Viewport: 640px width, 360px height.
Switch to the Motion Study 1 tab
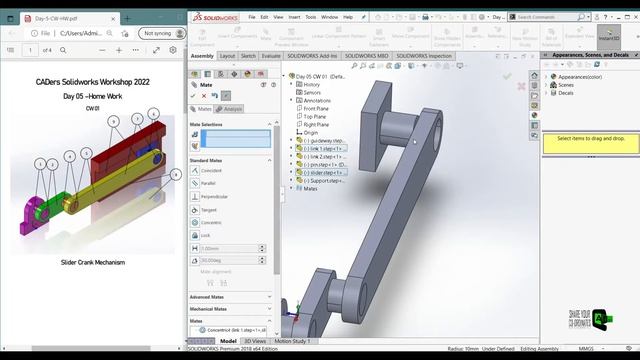[x=292, y=341]
